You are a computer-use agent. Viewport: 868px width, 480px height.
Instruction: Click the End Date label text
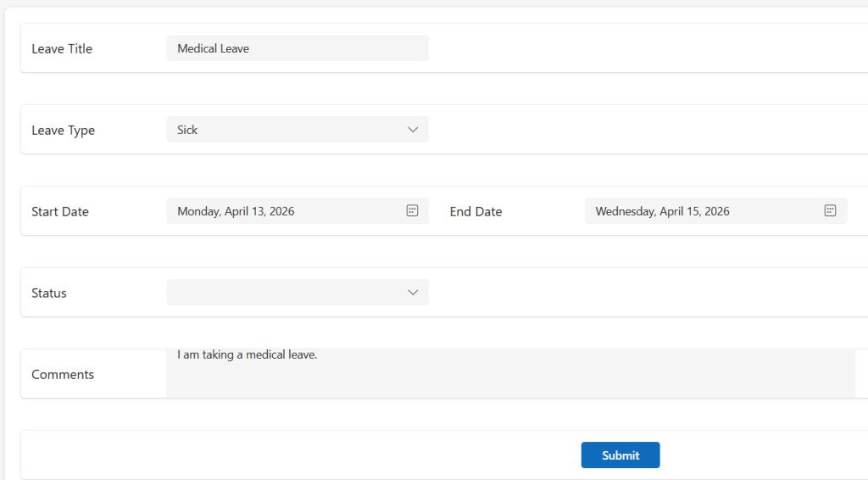tap(476, 211)
